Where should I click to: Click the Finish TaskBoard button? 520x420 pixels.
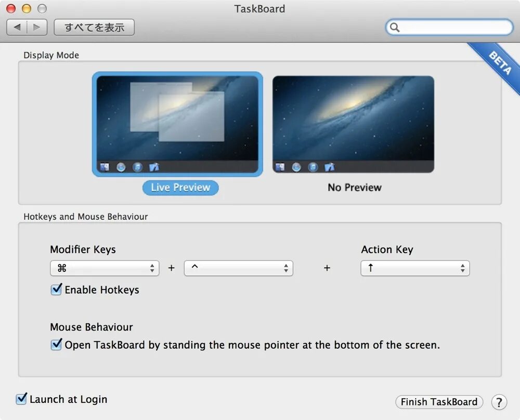[439, 402]
